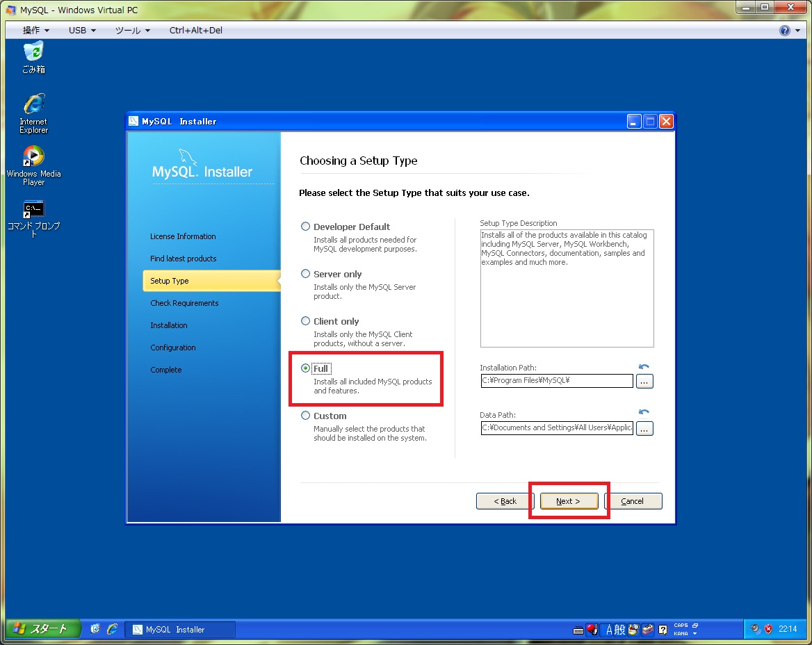This screenshot has height=645, width=812.
Task: Go to the Check Requirements step
Action: (x=184, y=303)
